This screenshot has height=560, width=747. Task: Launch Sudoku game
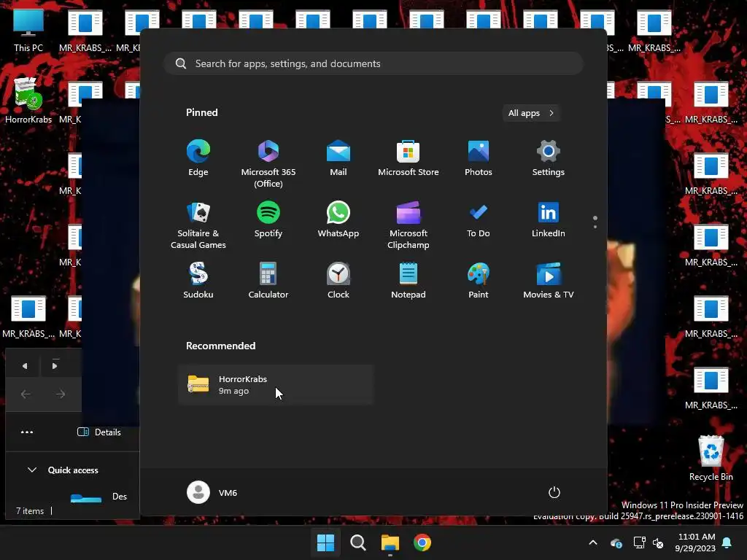[198, 281]
